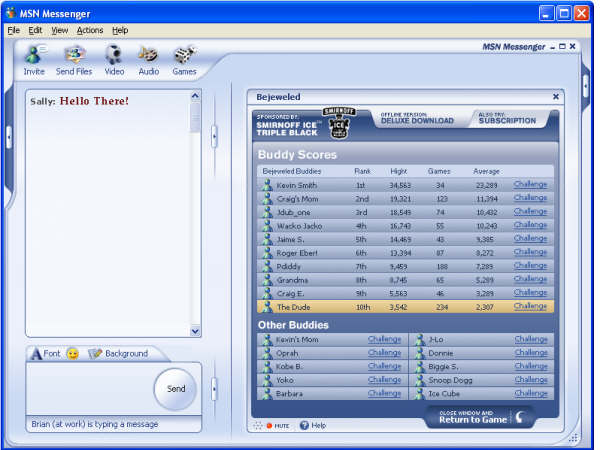
Task: Collapse the left side panel handle
Action: (x=9, y=137)
